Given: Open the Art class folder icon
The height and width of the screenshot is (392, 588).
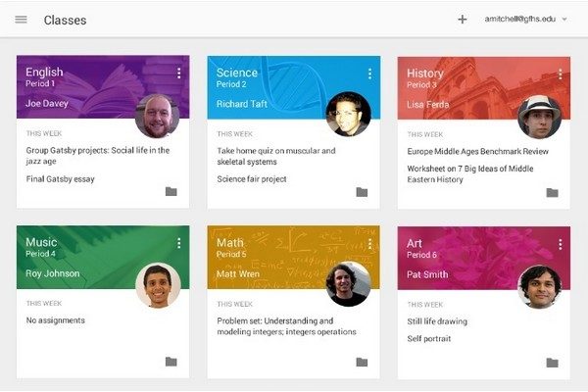Looking at the screenshot, I should pyautogui.click(x=552, y=362).
